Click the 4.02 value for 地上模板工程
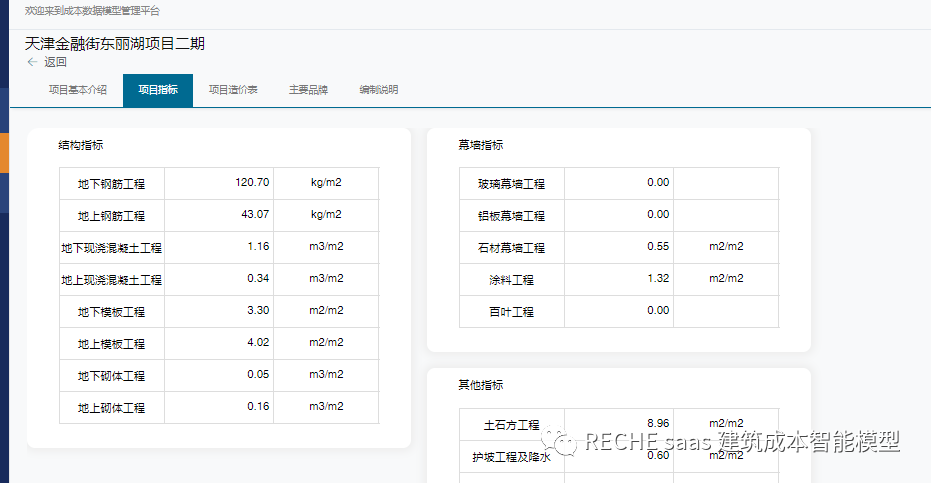The image size is (931, 483). pos(258,343)
